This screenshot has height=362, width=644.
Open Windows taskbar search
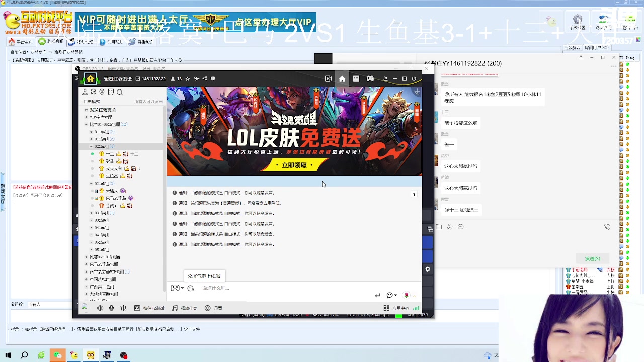click(24, 355)
